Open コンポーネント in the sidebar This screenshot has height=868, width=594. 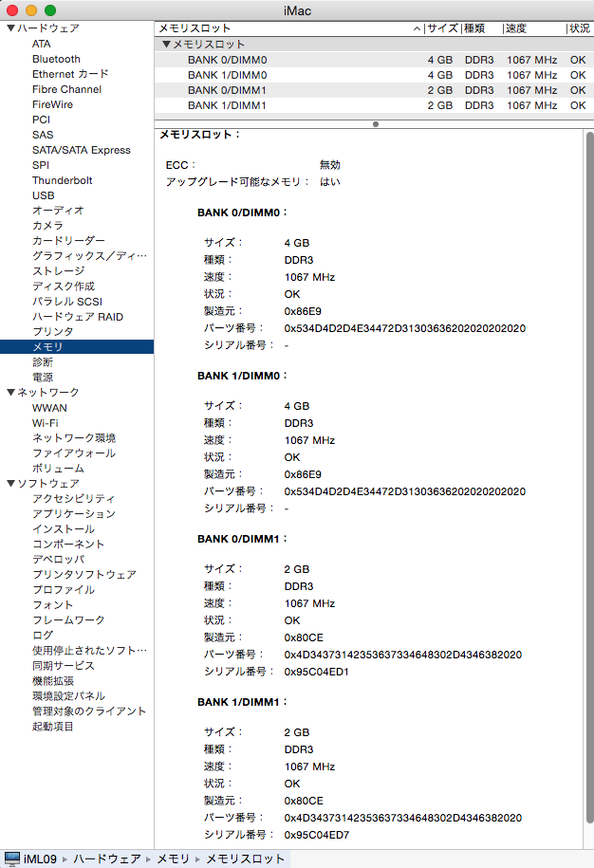pyautogui.click(x=68, y=545)
